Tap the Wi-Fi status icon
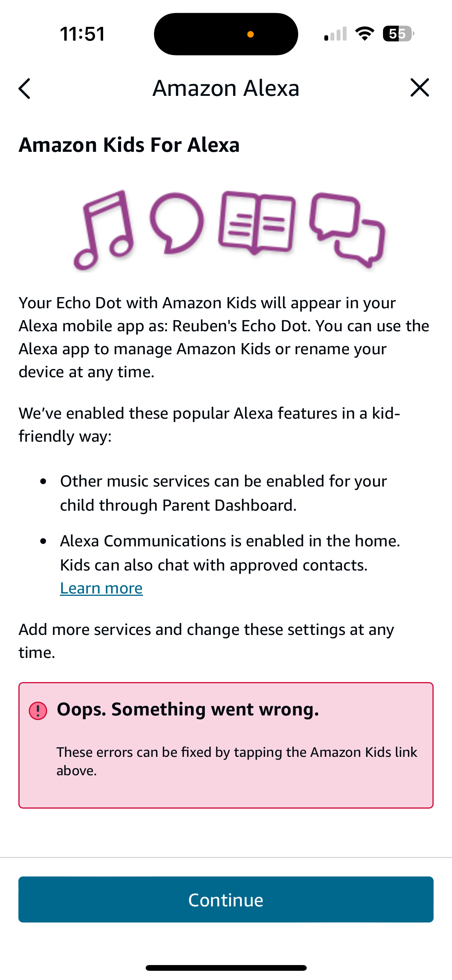 click(x=365, y=34)
